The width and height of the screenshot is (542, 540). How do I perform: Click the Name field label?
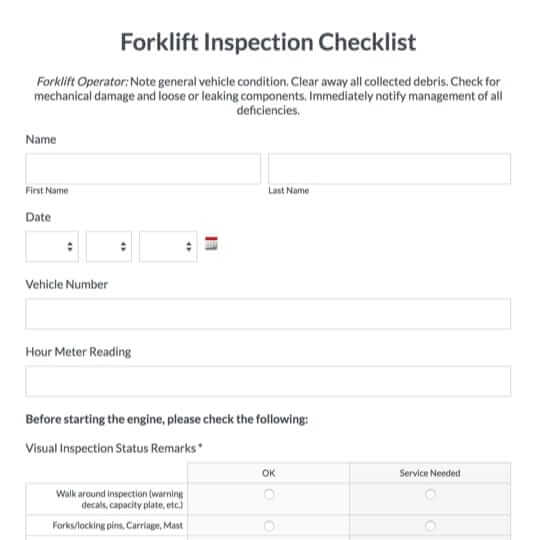coord(41,139)
